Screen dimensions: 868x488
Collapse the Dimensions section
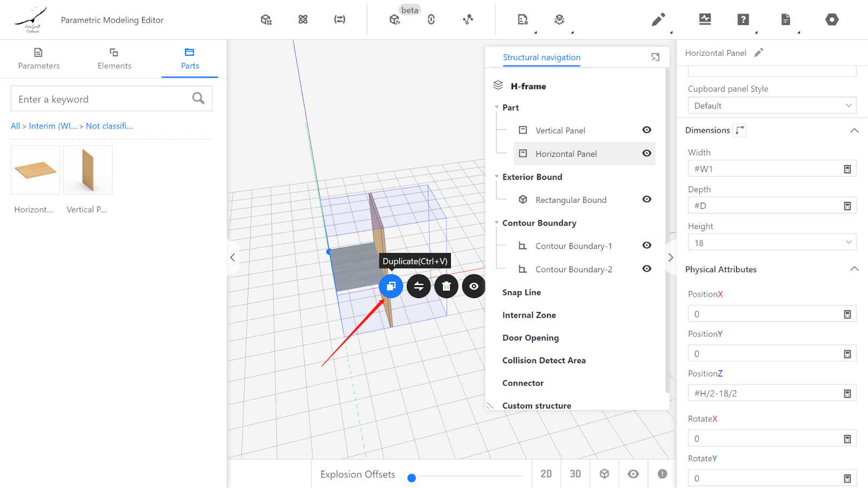pos(854,131)
